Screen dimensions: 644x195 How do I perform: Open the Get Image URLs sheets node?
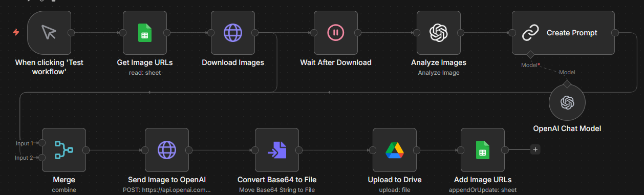pos(145,33)
